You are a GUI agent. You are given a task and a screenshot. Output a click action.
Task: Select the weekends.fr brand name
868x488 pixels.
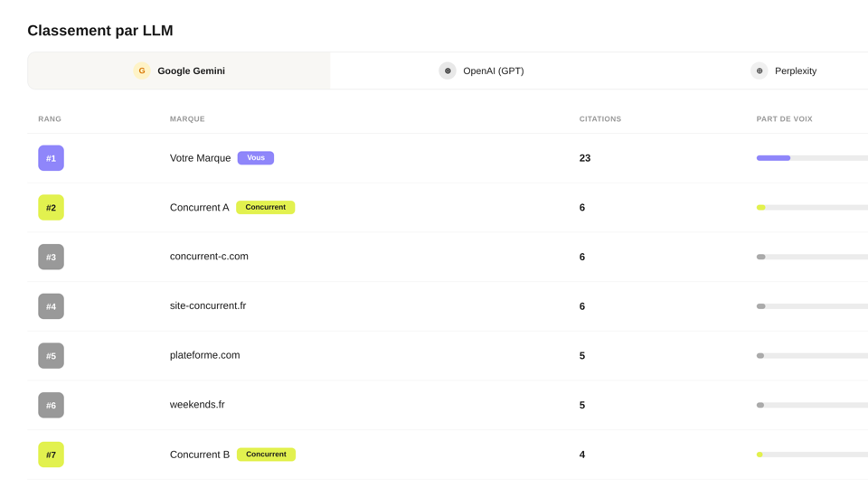pos(197,405)
